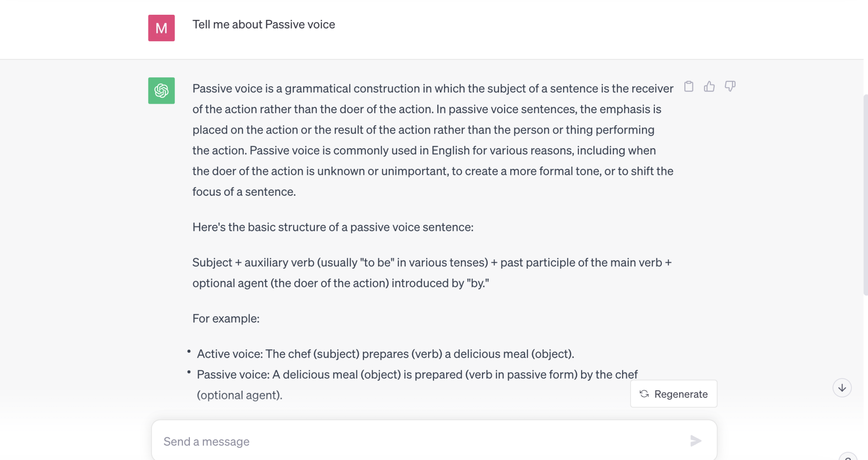This screenshot has width=868, height=460.
Task: Click the Subject + auxiliary verb formula line
Action: 432,273
